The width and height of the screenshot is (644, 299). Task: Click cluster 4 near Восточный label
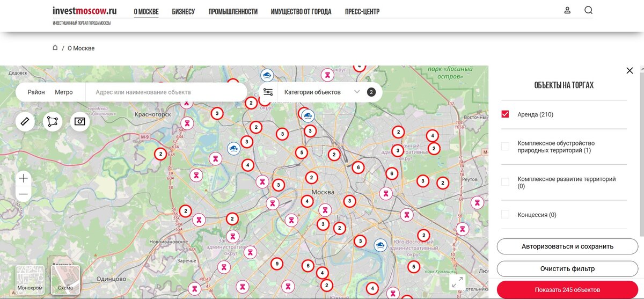(x=432, y=136)
